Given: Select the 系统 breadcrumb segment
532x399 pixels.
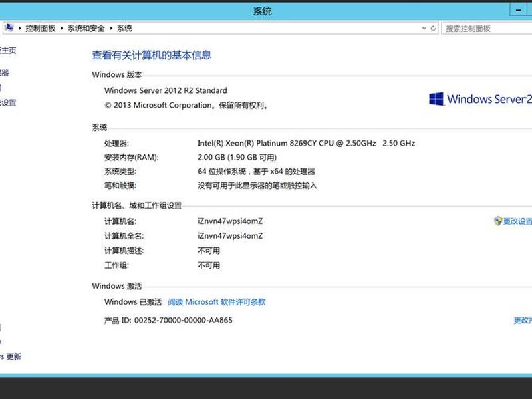Looking at the screenshot, I should [124, 28].
